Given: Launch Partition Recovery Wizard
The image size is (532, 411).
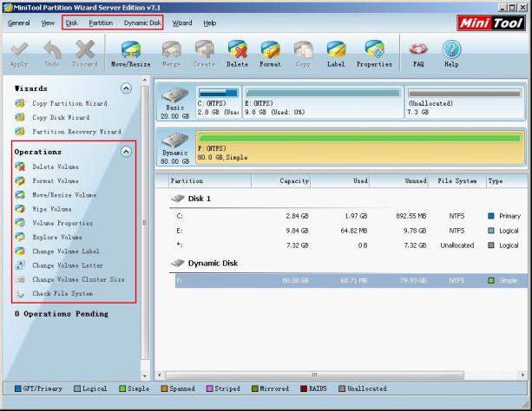Looking at the screenshot, I should pyautogui.click(x=76, y=132).
